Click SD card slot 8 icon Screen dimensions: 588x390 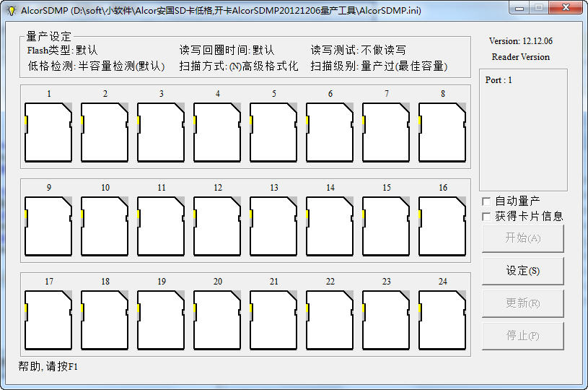point(442,132)
